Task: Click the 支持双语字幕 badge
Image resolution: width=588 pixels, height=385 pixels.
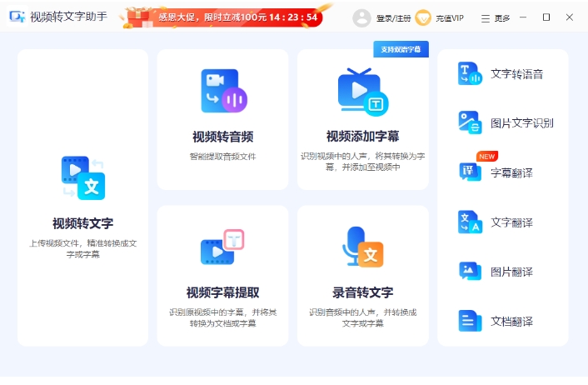Action: pos(401,49)
